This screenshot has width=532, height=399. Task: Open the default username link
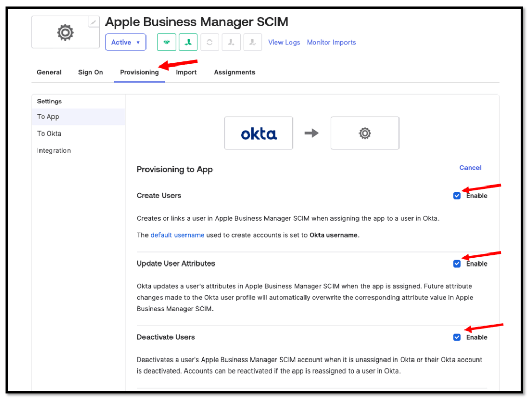tap(177, 235)
